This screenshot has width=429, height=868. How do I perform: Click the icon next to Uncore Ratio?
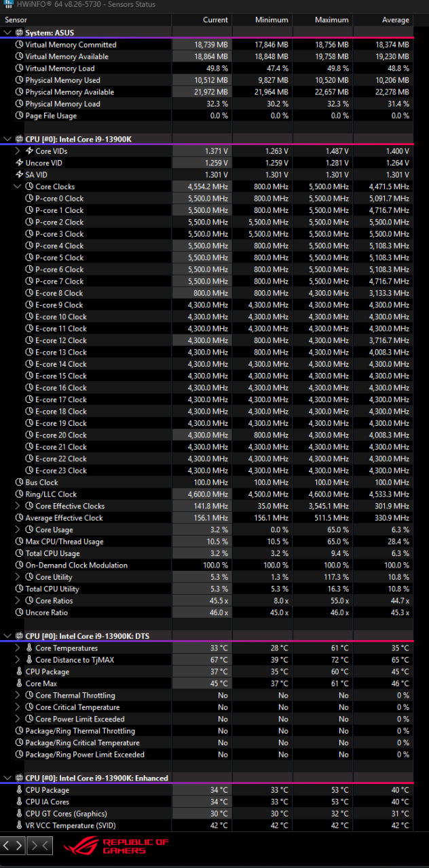19,612
